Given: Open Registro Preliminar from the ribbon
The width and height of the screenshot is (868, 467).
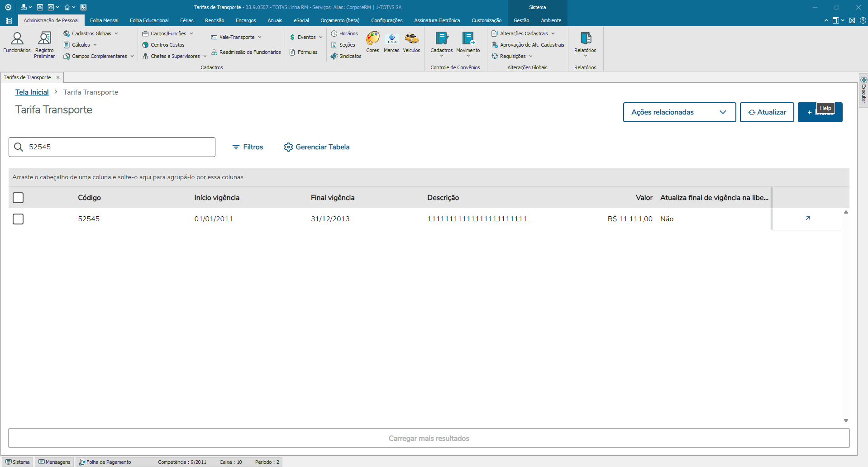Looking at the screenshot, I should click(x=44, y=45).
